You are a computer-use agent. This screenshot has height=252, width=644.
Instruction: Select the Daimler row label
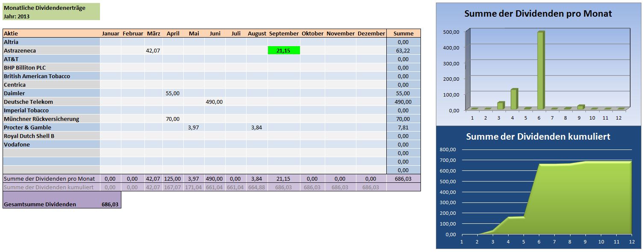tap(51, 93)
